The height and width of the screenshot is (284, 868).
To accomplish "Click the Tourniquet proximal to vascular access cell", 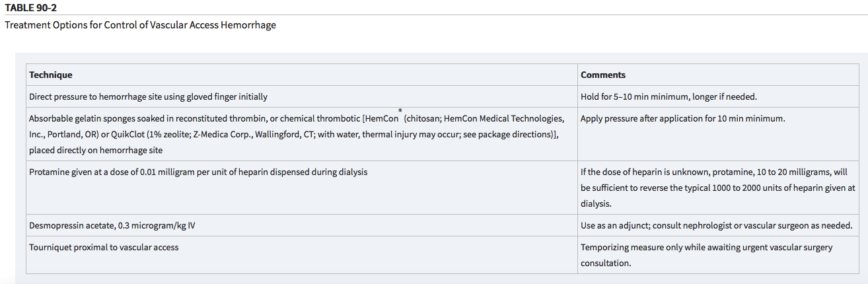I will (x=301, y=255).
